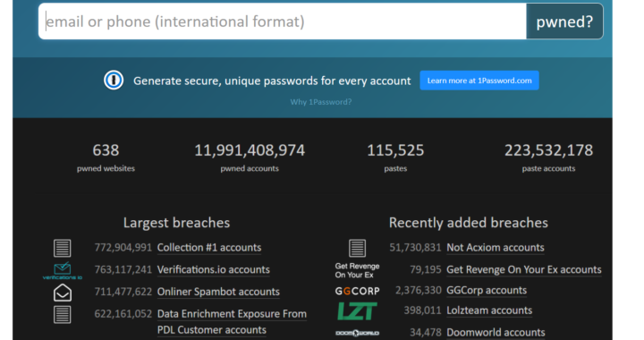
Task: Click Learn more at 1Password.com button
Action: (479, 81)
